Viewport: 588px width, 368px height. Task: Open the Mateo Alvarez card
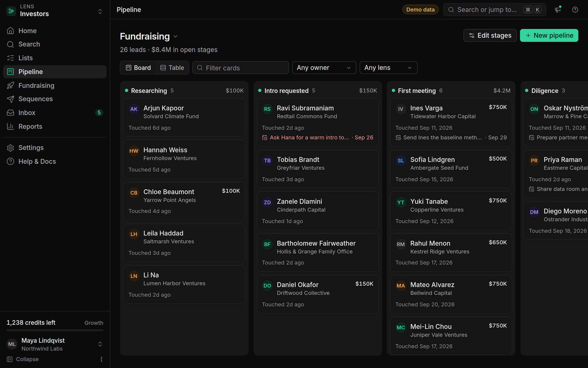451,294
